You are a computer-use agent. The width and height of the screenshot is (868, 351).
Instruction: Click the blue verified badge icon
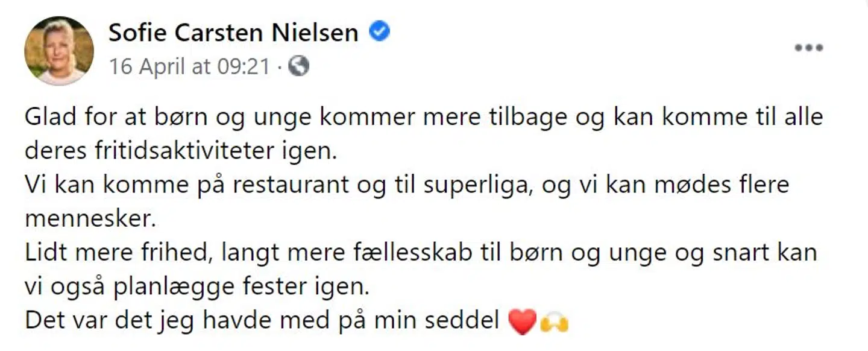pyautogui.click(x=379, y=32)
